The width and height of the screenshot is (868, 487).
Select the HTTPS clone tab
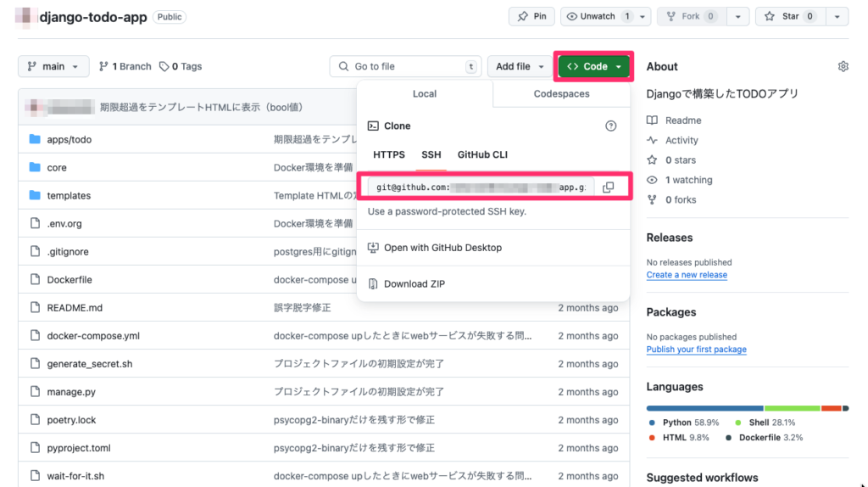pyautogui.click(x=389, y=154)
